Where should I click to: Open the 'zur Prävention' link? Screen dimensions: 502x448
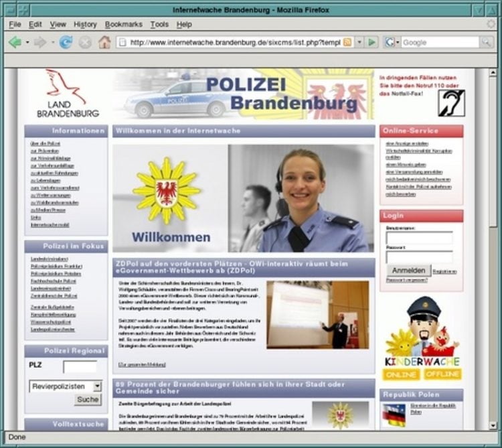[44, 151]
